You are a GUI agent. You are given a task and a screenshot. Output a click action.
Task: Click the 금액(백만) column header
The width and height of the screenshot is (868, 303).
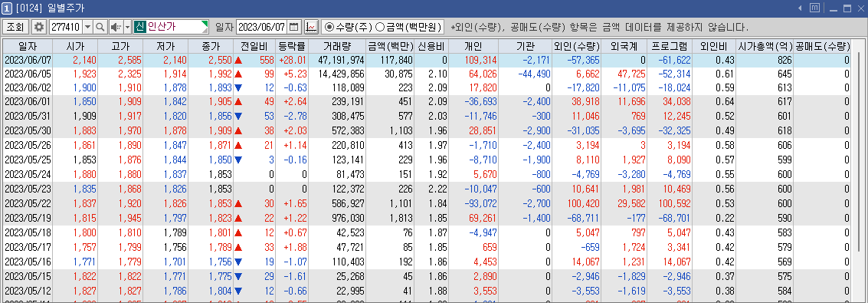coord(390,47)
